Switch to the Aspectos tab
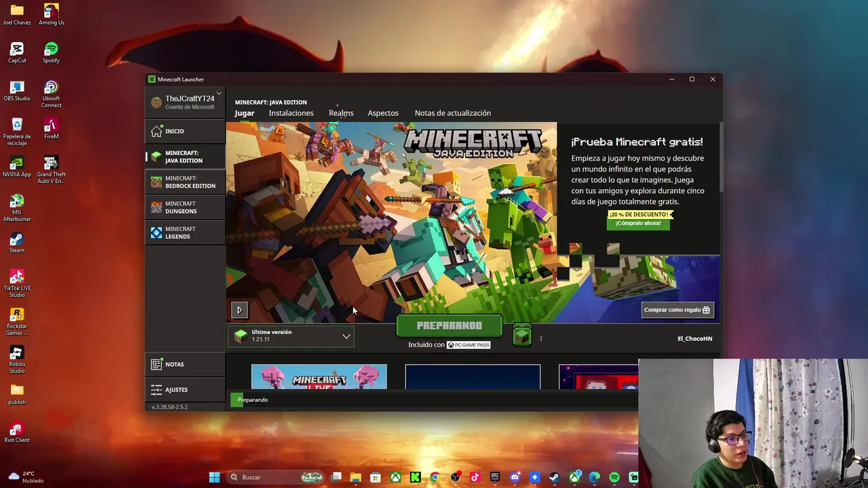Viewport: 868px width, 488px height. click(x=383, y=113)
